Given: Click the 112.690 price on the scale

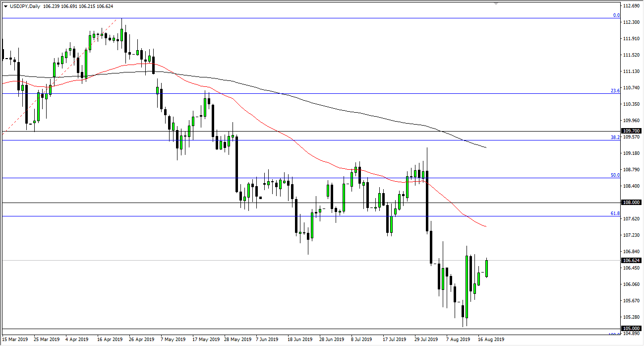Looking at the screenshot, I should (x=631, y=6).
